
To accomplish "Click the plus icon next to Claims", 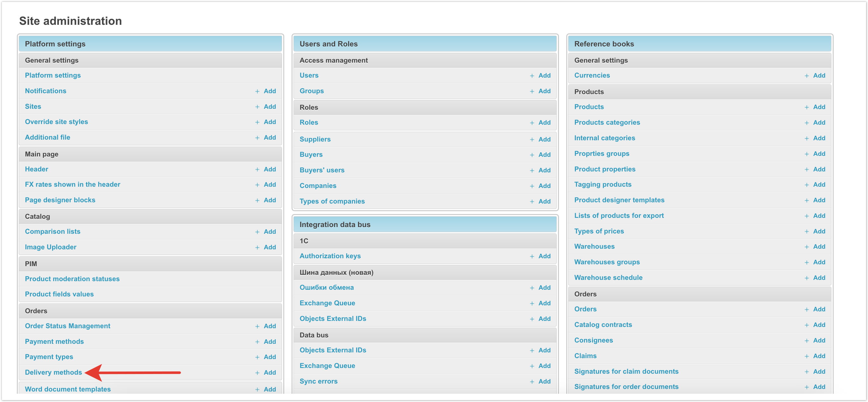I will pyautogui.click(x=806, y=356).
